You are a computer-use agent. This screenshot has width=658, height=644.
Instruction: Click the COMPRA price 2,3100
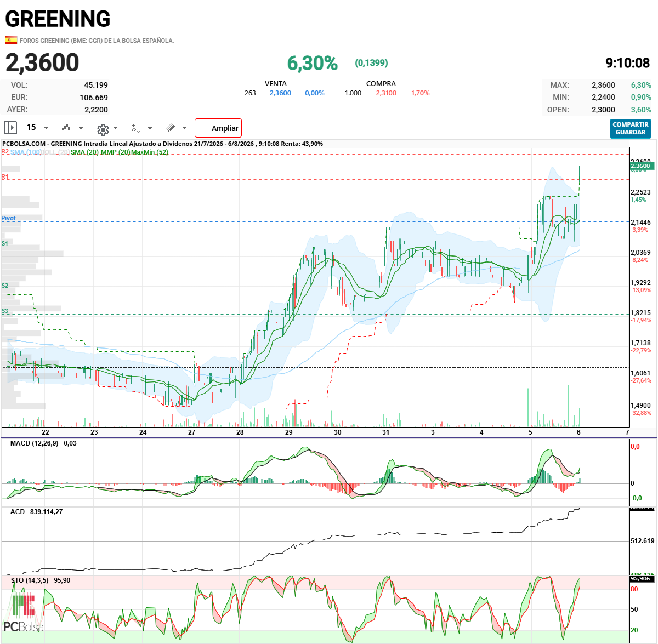(x=386, y=93)
